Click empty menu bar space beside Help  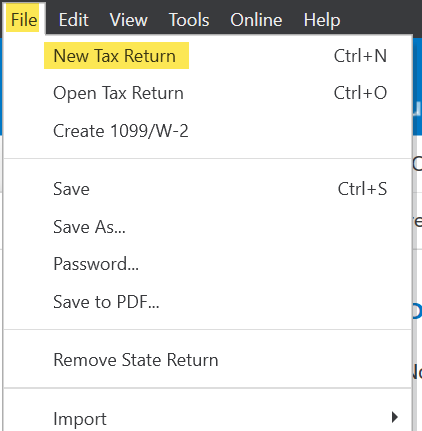(380, 18)
